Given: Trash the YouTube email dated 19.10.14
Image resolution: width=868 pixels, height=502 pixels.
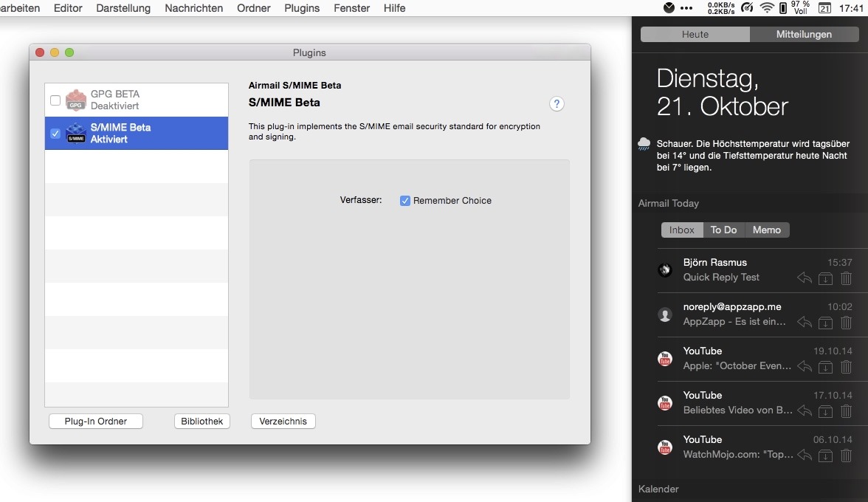Looking at the screenshot, I should point(847,367).
